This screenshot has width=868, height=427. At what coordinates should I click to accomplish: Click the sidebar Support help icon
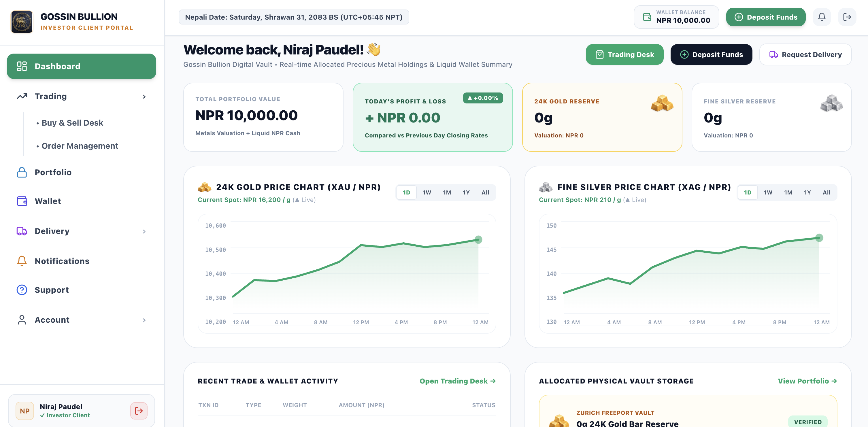pyautogui.click(x=22, y=290)
